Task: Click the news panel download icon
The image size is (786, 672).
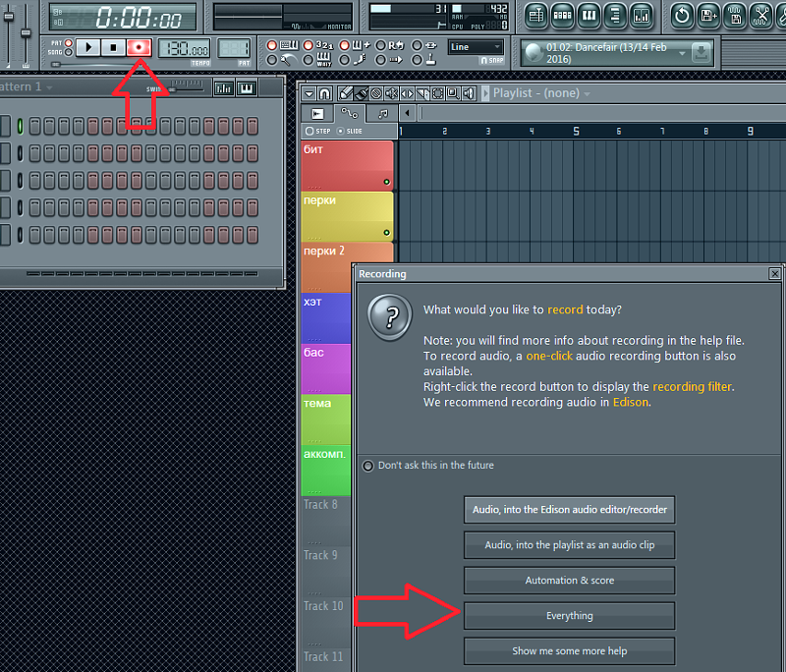Action: pyautogui.click(x=702, y=52)
